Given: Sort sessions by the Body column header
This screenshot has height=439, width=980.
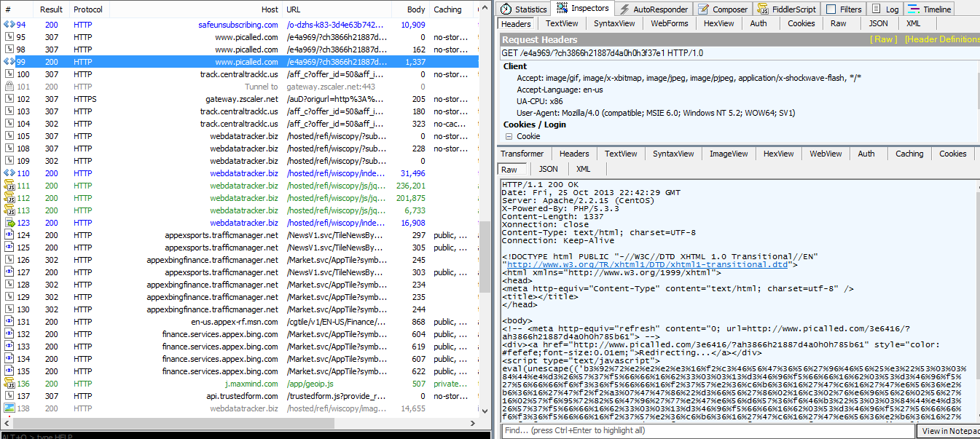Looking at the screenshot, I should click(416, 9).
